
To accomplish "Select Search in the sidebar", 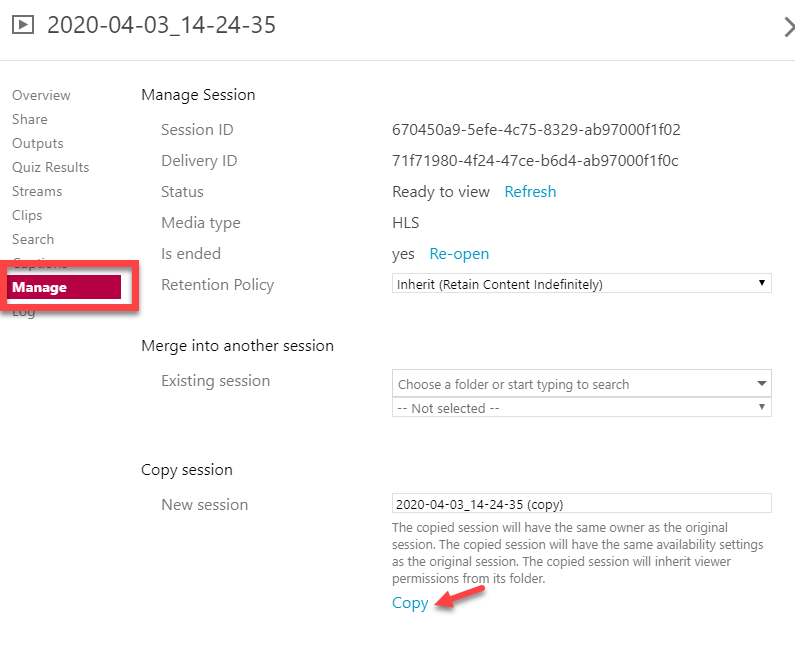I will [33, 239].
